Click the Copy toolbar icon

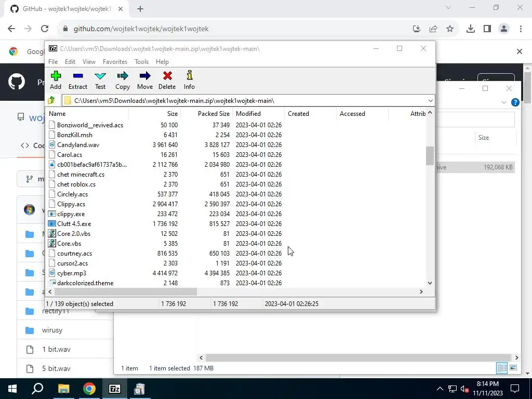point(123,80)
